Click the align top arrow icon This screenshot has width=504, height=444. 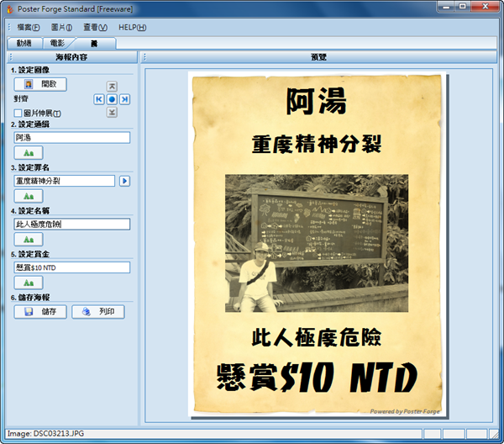tap(112, 86)
